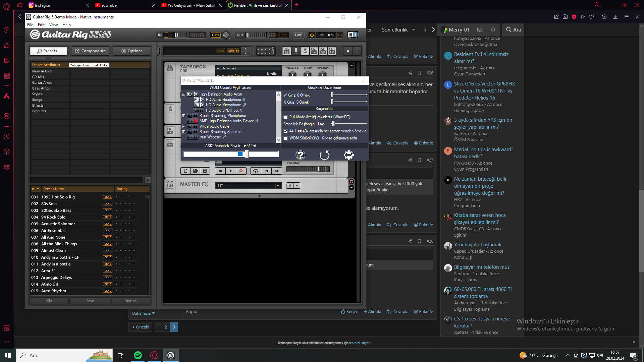Toggle the Master FX power button
644x362 pixels.
click(x=351, y=182)
